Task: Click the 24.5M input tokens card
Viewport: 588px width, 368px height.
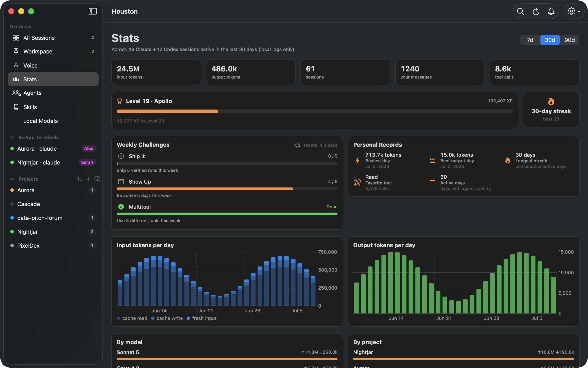Action: pyautogui.click(x=156, y=72)
